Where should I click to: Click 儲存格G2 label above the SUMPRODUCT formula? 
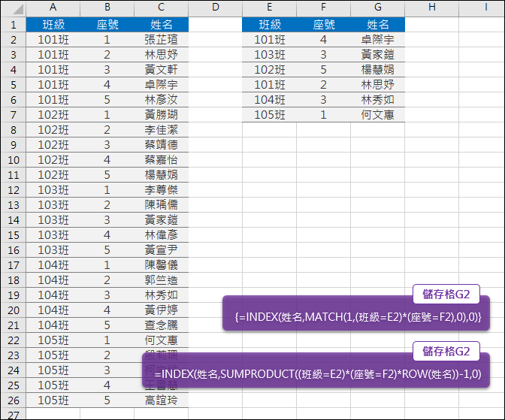click(x=446, y=352)
